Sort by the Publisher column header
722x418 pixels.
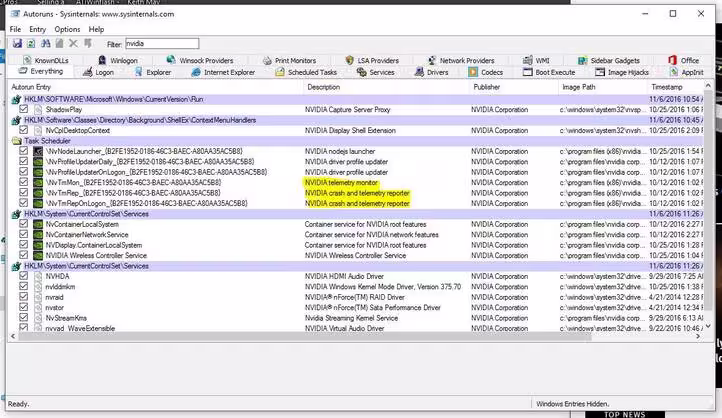514,87
